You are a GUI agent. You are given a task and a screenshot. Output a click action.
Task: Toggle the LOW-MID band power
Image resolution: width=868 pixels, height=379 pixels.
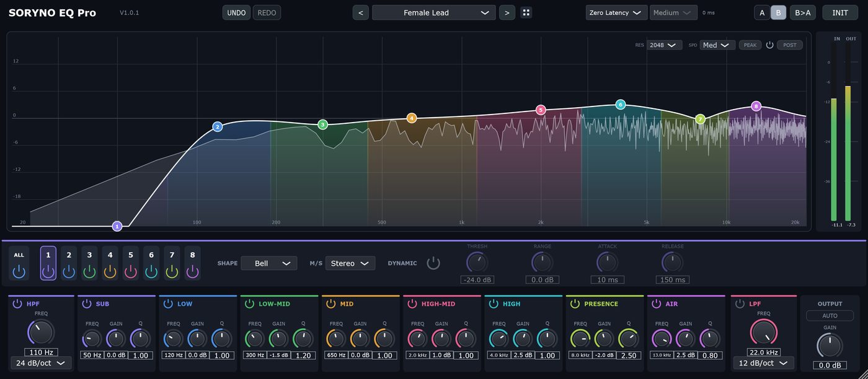pos(249,303)
